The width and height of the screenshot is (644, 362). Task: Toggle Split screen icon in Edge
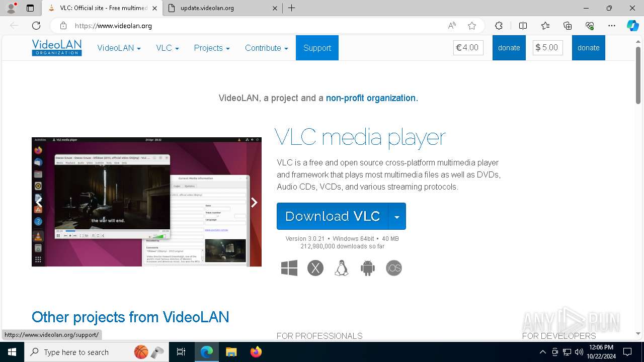pos(523,26)
